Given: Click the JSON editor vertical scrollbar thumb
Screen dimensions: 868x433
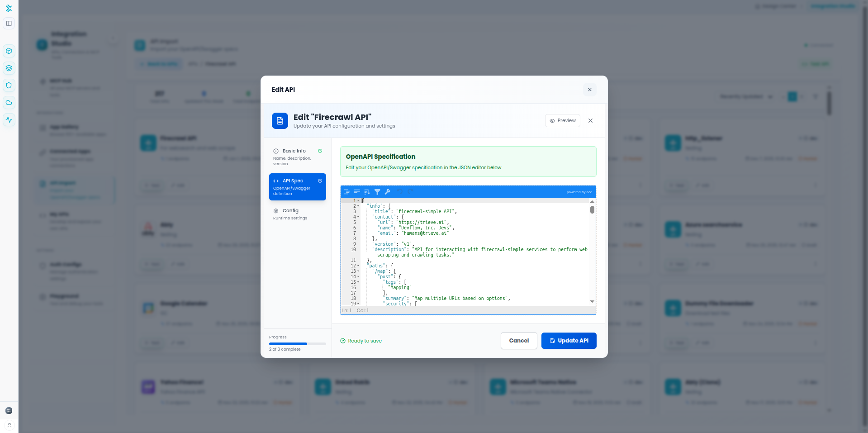Looking at the screenshot, I should click(x=592, y=210).
